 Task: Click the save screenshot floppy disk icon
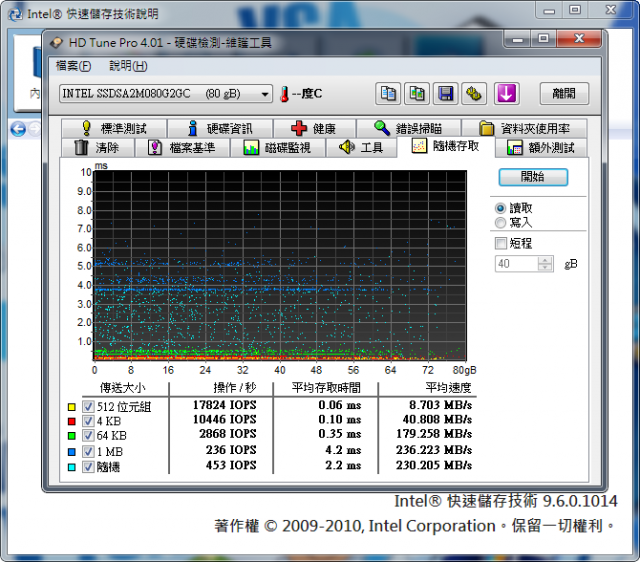tap(445, 94)
